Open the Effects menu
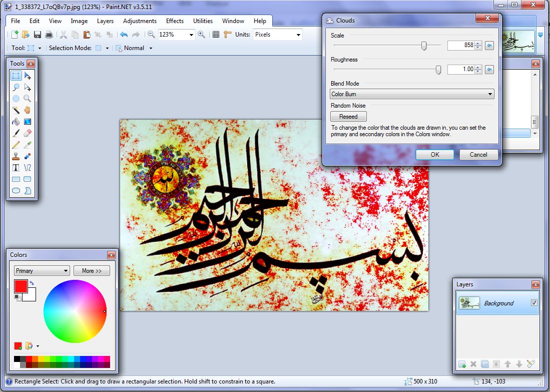 175,21
